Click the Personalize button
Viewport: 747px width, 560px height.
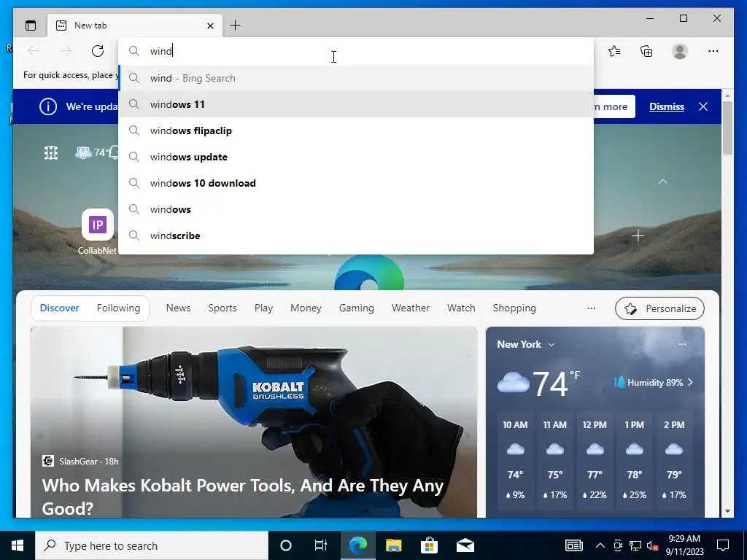click(x=659, y=308)
